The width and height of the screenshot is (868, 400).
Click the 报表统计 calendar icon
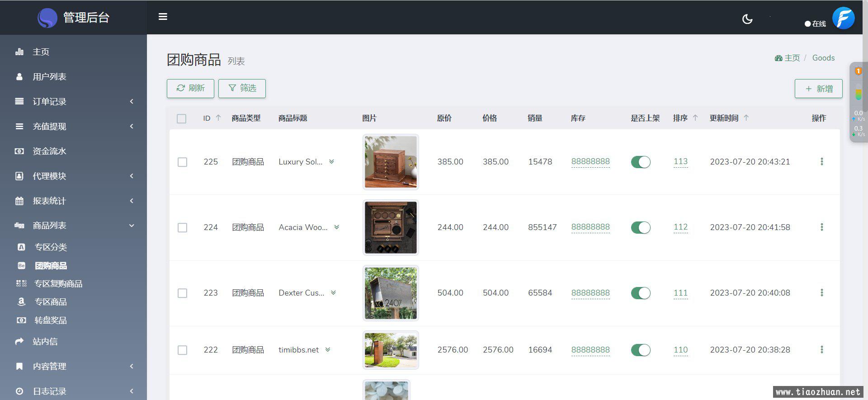[x=19, y=201]
